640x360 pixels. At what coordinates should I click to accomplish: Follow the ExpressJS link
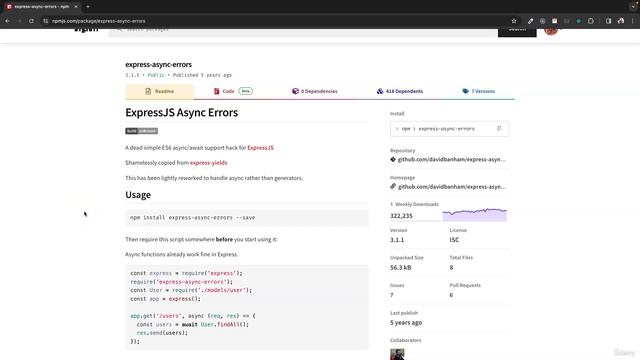click(x=260, y=148)
